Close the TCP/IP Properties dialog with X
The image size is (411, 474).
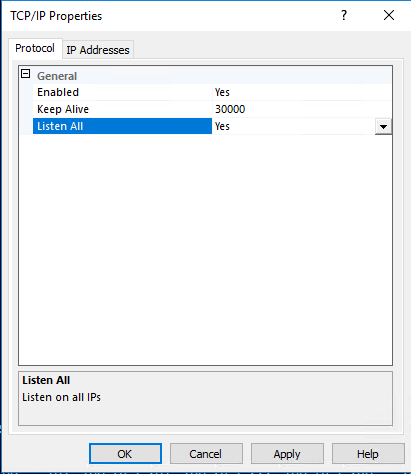[389, 15]
